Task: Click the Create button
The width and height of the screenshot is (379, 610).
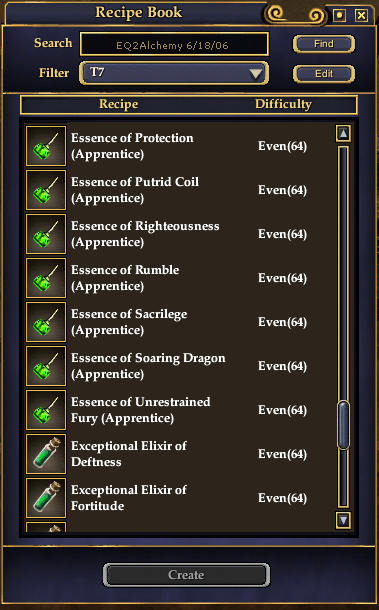Action: pos(186,575)
